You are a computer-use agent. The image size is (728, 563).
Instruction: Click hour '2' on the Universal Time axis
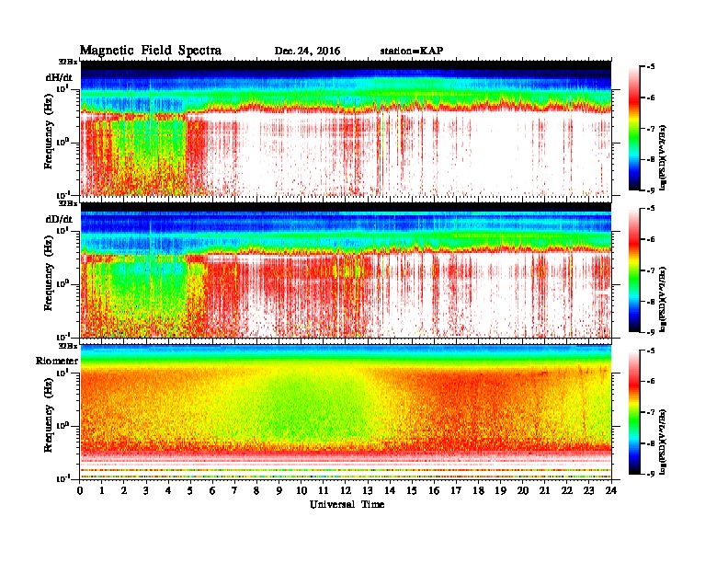tap(124, 490)
